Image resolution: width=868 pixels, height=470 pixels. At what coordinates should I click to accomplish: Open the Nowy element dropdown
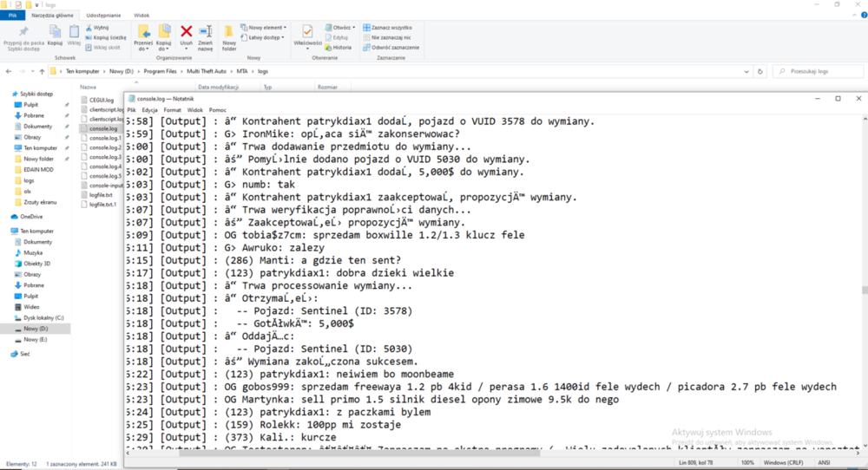[x=264, y=28]
